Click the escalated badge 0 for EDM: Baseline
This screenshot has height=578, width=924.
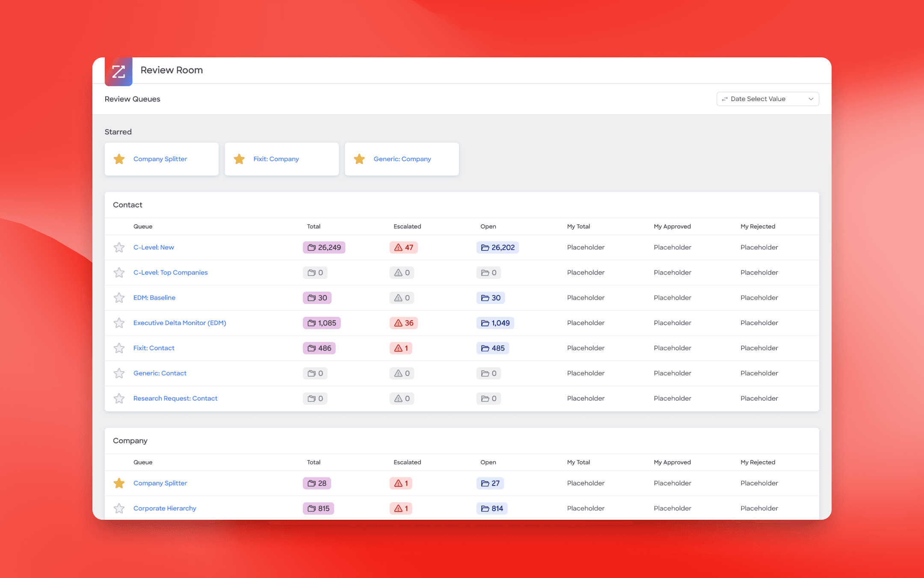click(x=402, y=298)
